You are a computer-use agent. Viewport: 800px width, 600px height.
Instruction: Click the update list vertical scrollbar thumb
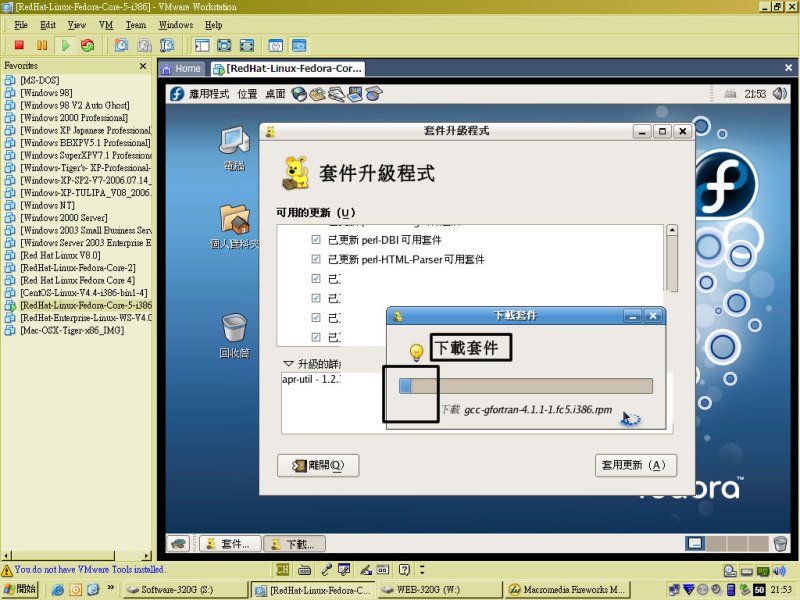[x=672, y=264]
